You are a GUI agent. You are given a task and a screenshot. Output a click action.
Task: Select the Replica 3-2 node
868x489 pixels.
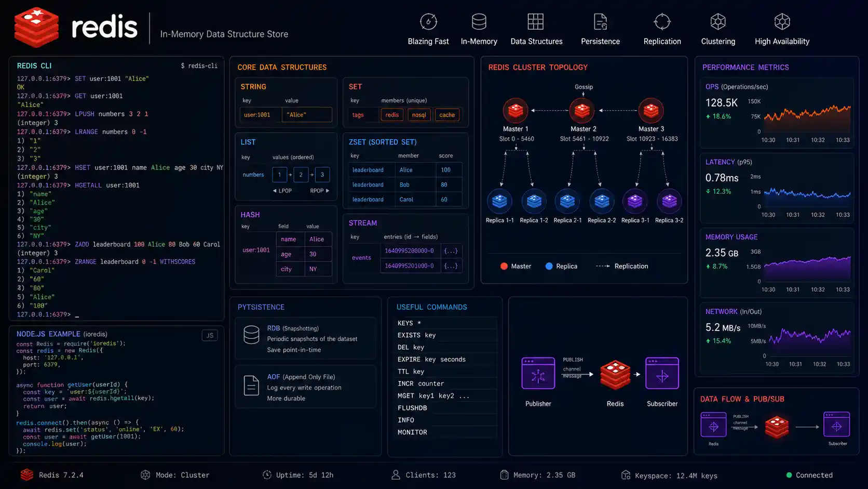[x=669, y=201]
